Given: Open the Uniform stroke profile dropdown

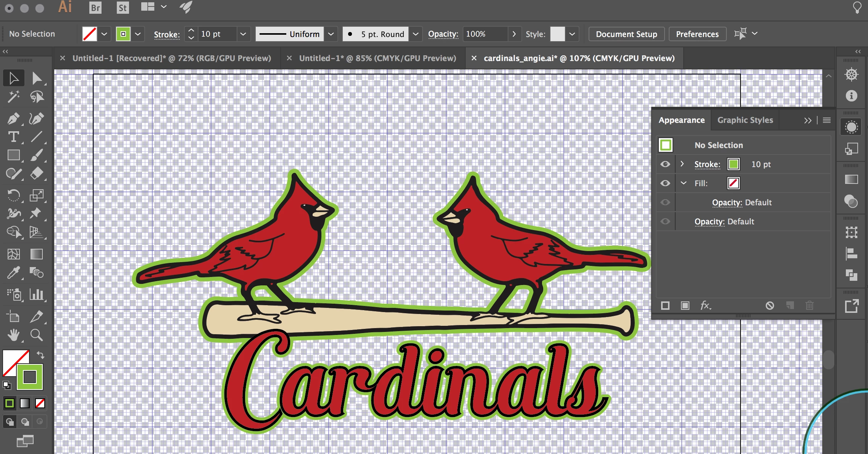Looking at the screenshot, I should coord(331,34).
